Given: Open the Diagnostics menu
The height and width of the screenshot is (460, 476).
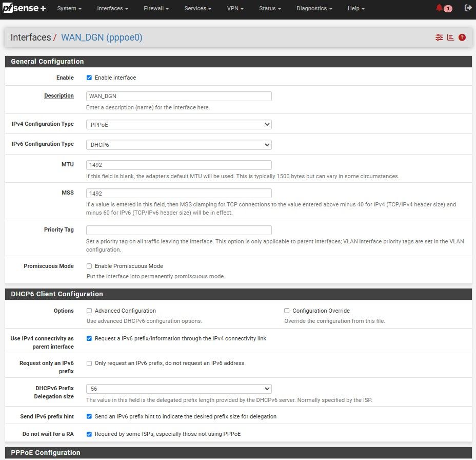Looking at the screenshot, I should 314,9.
